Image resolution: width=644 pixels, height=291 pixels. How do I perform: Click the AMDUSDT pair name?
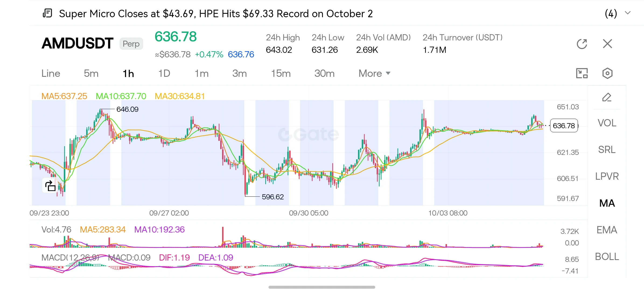(x=78, y=43)
